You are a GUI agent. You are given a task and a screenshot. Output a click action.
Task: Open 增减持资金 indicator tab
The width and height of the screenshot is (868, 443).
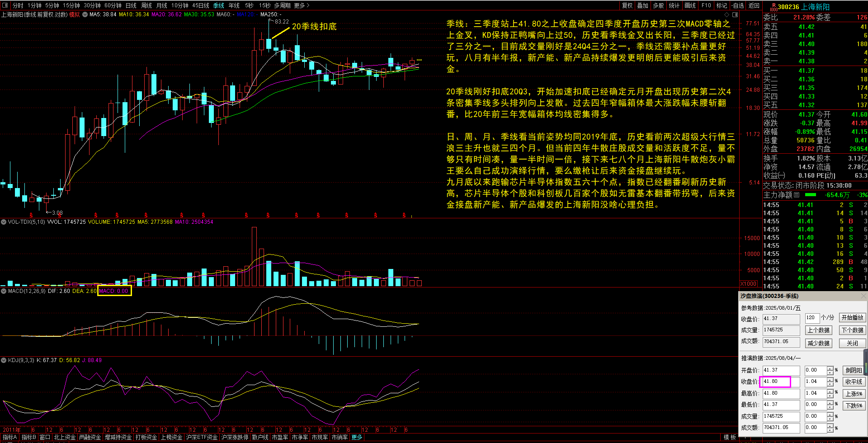click(x=118, y=437)
